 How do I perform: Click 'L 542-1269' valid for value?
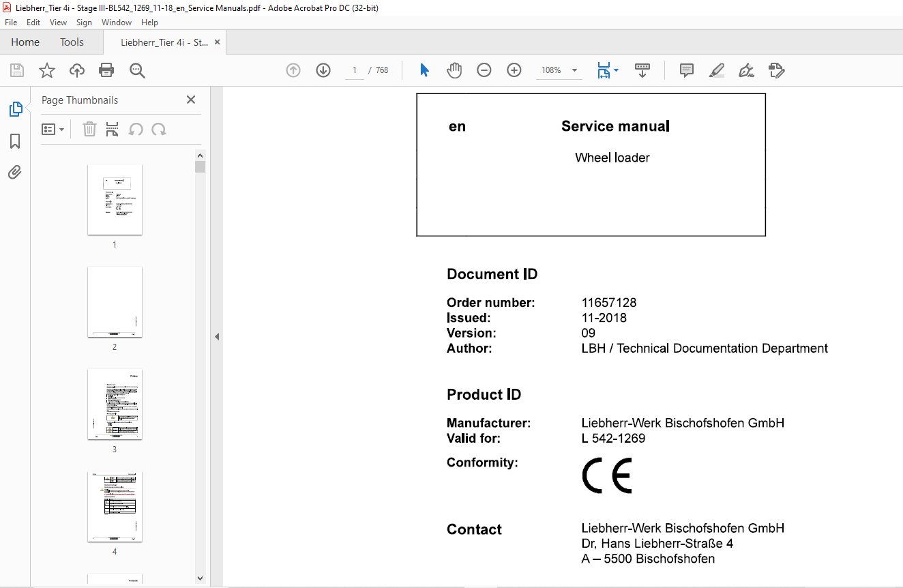[613, 438]
